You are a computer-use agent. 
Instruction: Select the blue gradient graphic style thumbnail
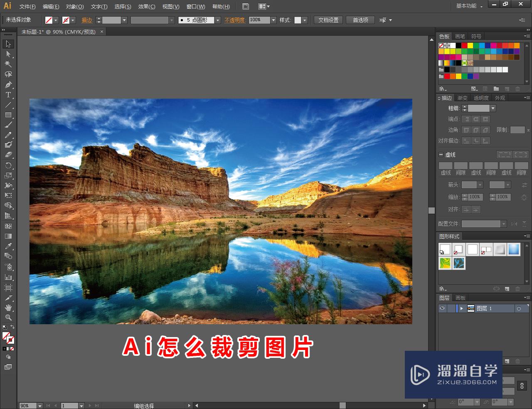tap(514, 249)
